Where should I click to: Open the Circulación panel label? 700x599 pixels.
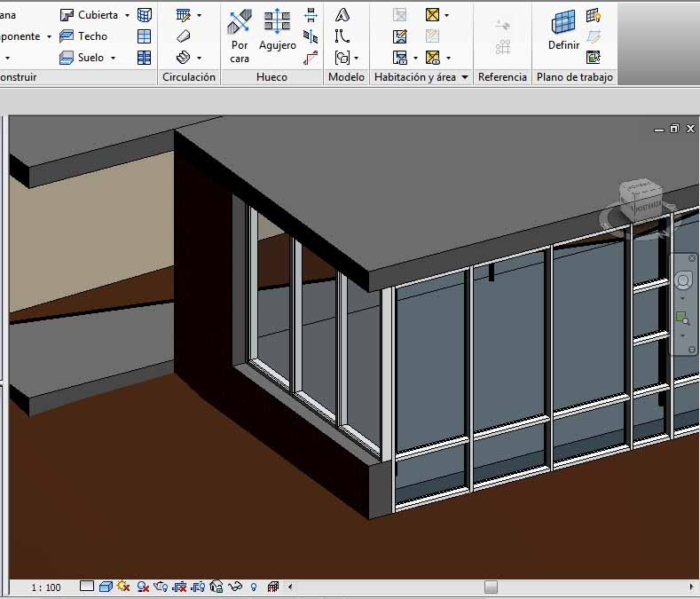[x=189, y=77]
